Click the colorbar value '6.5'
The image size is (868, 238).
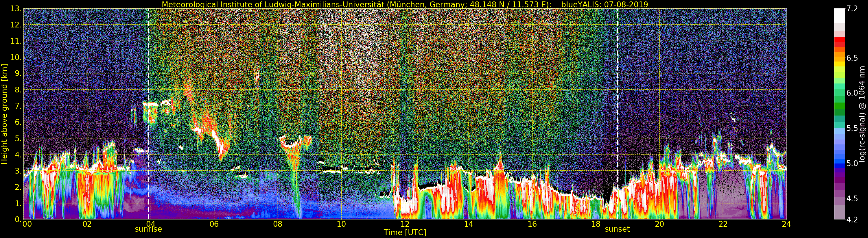[852, 58]
